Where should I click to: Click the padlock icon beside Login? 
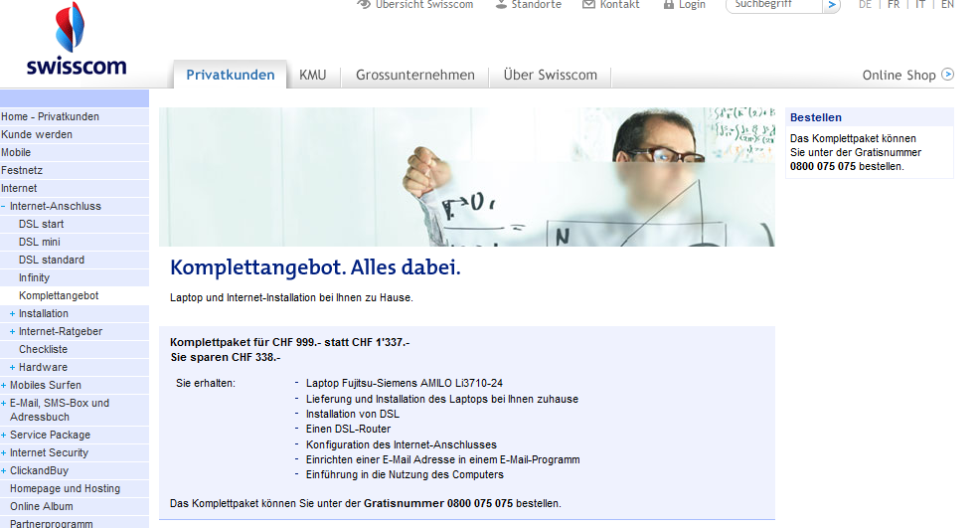pos(669,4)
